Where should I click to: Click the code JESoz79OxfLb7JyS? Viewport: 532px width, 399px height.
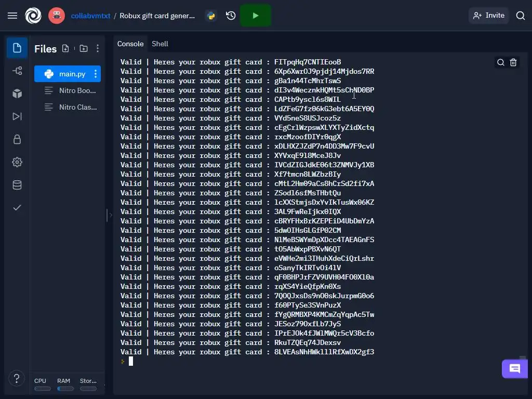coord(308,324)
